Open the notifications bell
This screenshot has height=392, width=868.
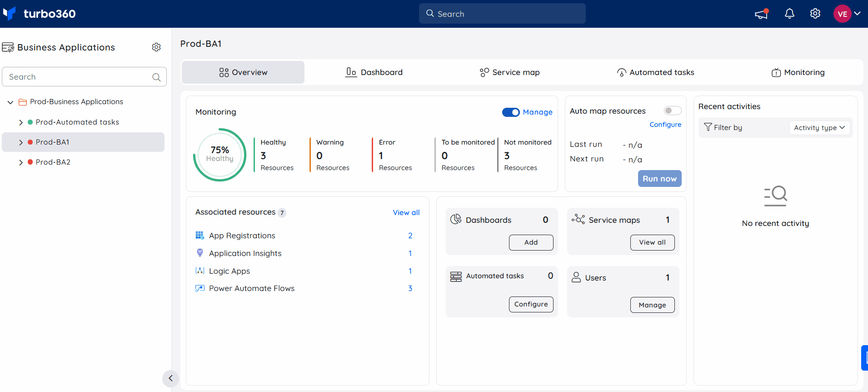(x=790, y=14)
